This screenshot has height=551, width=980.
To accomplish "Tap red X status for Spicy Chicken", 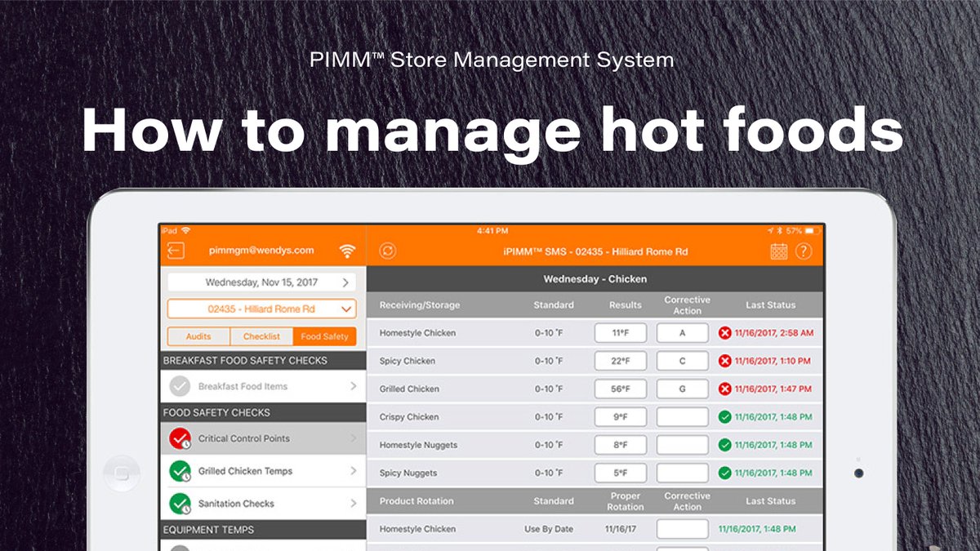I will point(724,361).
